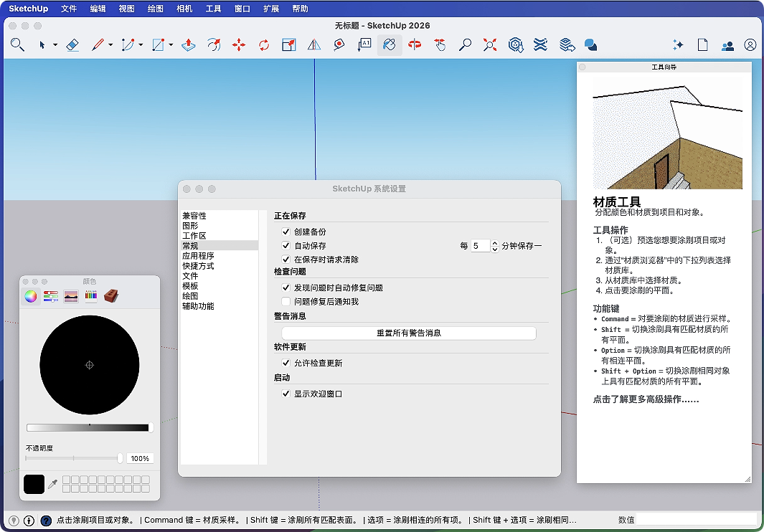Uncheck the 创建备份 checkbox
The width and height of the screenshot is (764, 532).
tap(286, 232)
